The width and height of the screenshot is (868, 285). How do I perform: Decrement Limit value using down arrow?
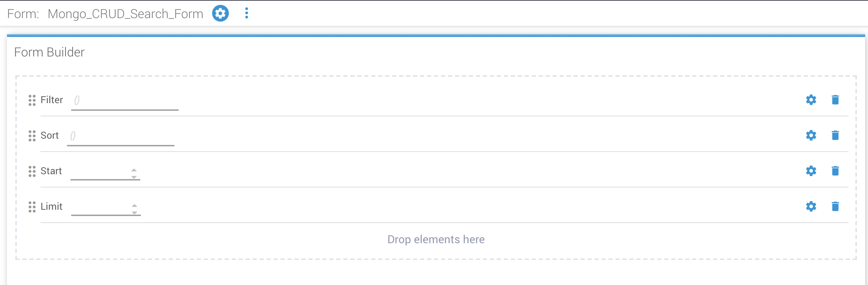134,213
